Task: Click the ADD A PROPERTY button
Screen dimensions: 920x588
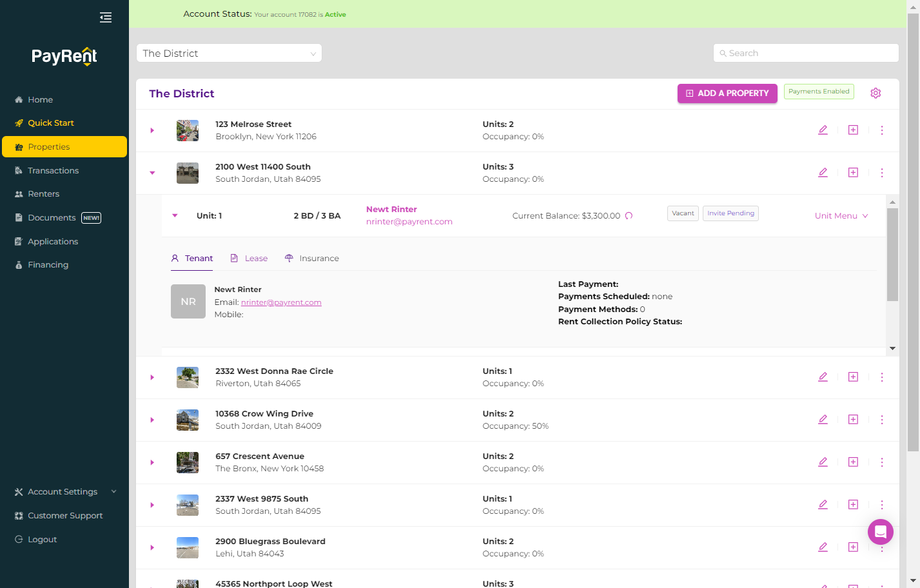Action: point(727,93)
